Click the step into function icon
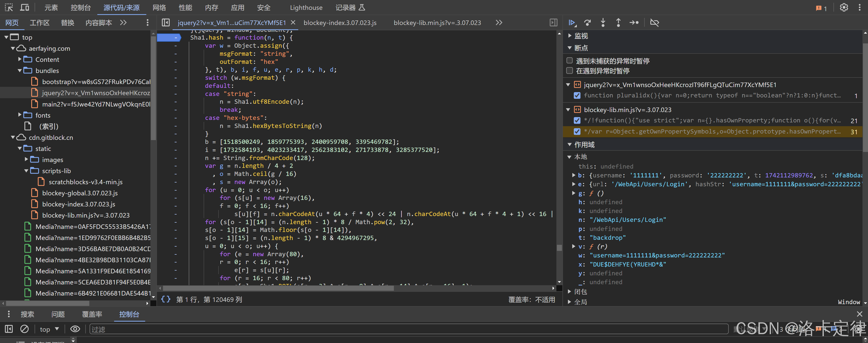This screenshot has width=868, height=343. pyautogui.click(x=603, y=22)
